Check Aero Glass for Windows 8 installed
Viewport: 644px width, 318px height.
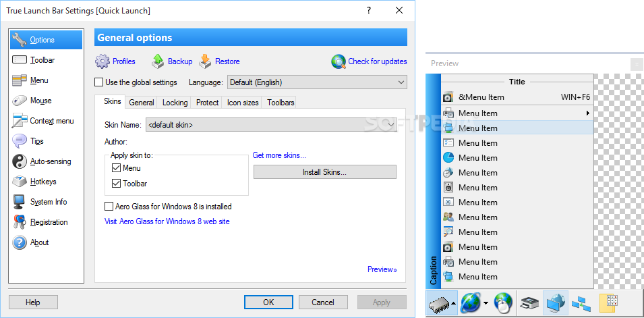pos(109,206)
